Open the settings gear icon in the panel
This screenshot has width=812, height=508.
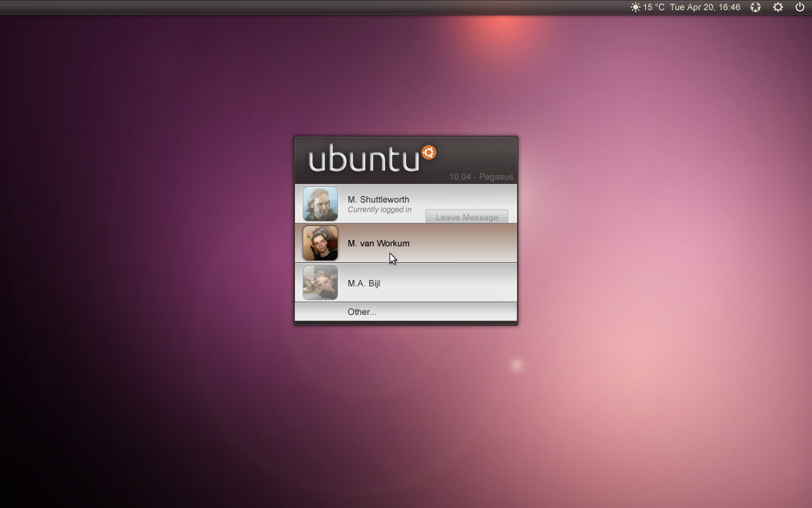click(x=778, y=8)
